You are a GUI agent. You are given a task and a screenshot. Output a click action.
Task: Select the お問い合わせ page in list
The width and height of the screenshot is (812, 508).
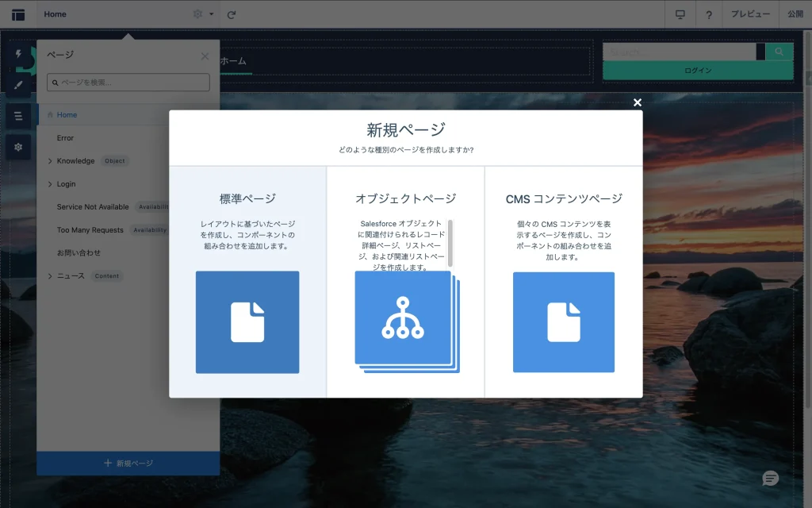(x=79, y=253)
